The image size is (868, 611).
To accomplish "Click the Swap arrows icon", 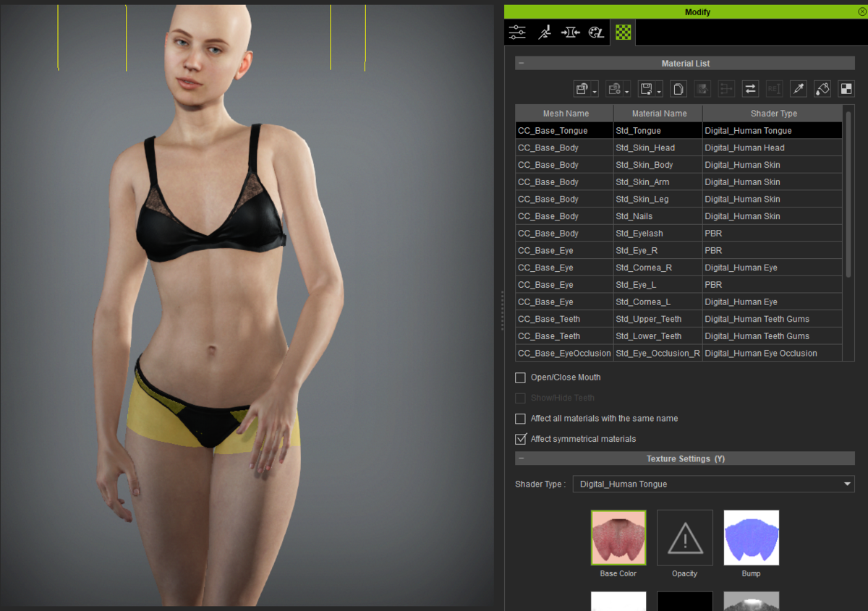I will tap(750, 89).
